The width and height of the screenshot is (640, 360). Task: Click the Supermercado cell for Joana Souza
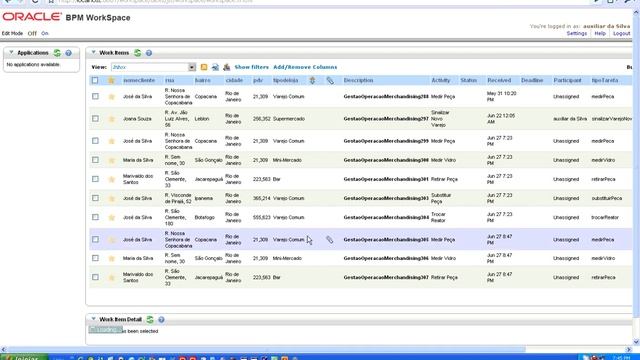point(289,119)
